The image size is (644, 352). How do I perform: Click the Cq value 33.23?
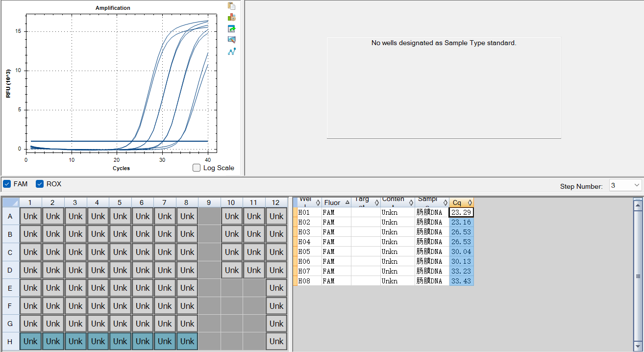pos(461,271)
